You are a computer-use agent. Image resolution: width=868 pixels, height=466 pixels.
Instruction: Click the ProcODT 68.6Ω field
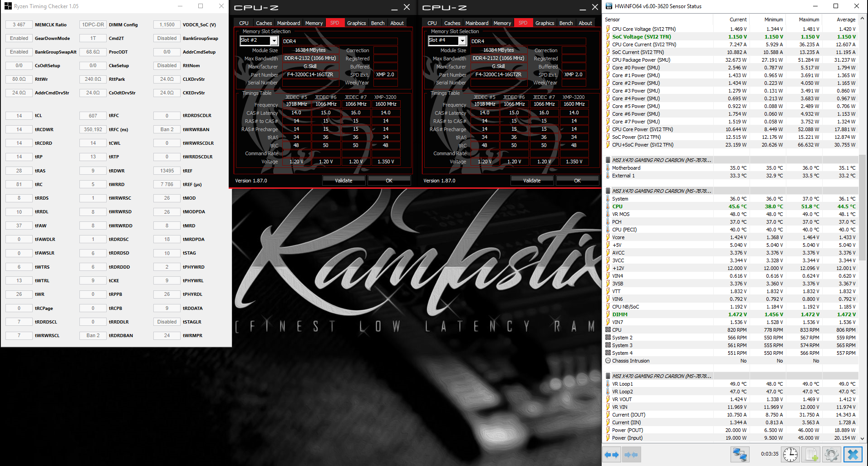[93, 52]
